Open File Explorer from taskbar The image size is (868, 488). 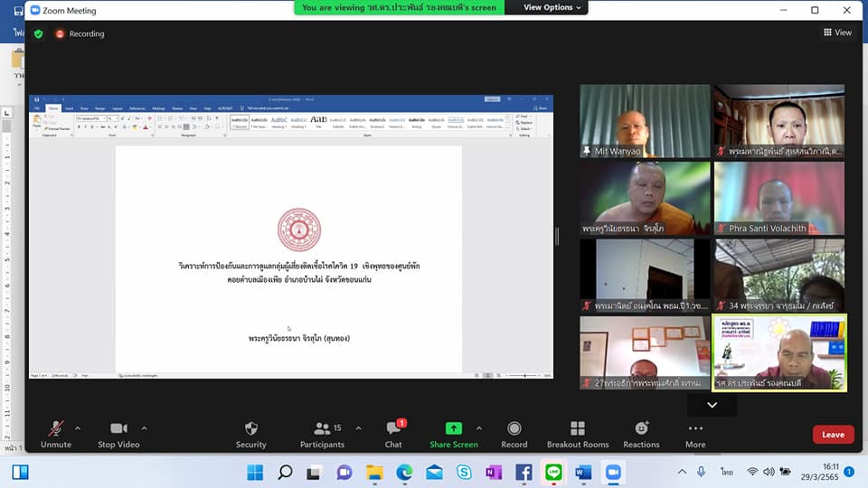pos(374,472)
